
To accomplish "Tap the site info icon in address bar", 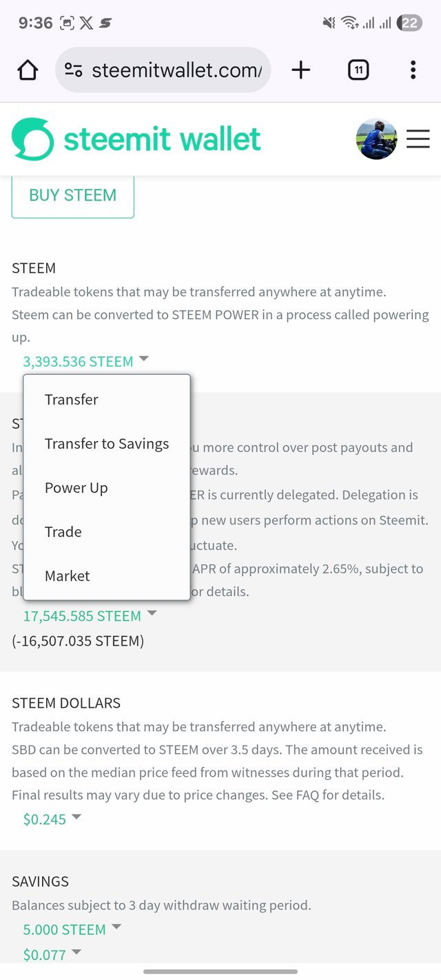I will tap(73, 70).
